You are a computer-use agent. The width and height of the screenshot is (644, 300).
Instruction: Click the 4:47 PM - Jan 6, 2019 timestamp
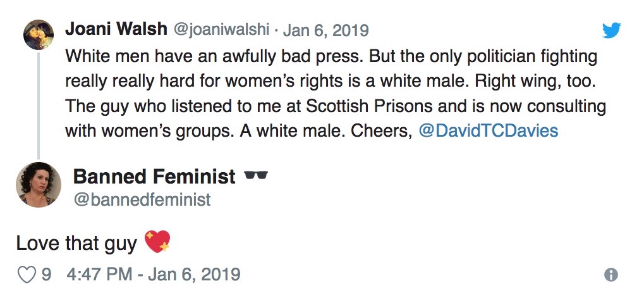click(154, 275)
